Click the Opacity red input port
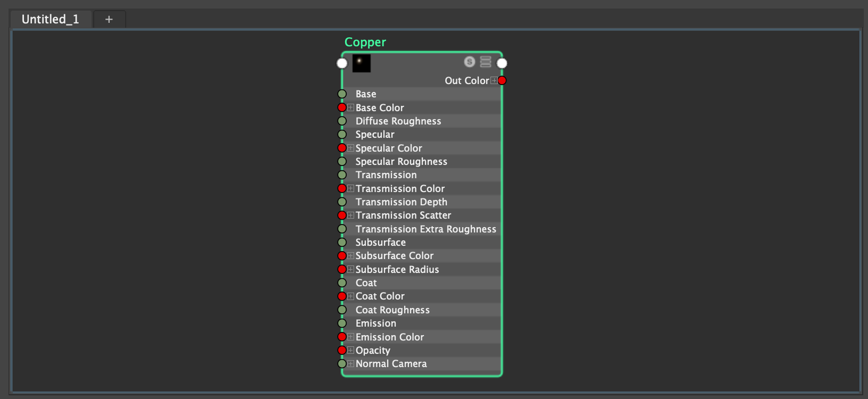868x399 pixels. pyautogui.click(x=342, y=350)
